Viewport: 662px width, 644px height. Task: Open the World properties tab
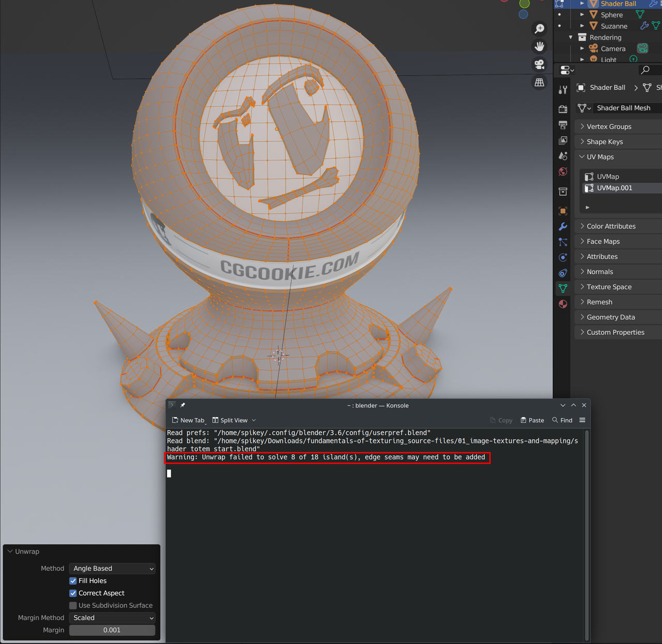[x=563, y=172]
